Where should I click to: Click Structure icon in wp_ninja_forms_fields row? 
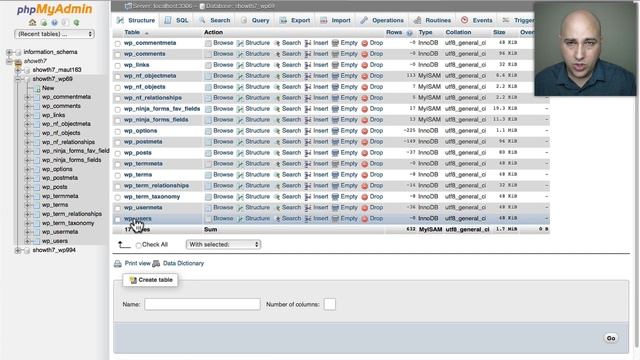click(x=240, y=120)
